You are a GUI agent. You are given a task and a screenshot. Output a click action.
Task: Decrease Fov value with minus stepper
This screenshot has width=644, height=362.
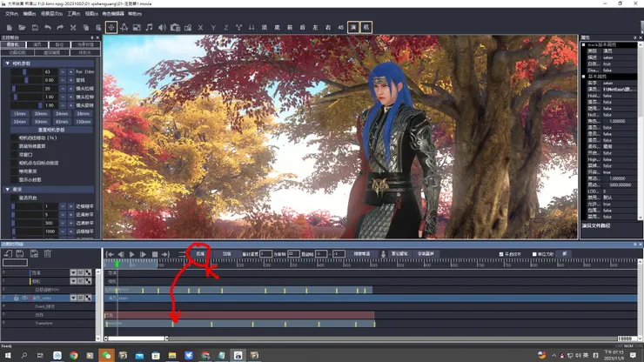[x=63, y=71]
